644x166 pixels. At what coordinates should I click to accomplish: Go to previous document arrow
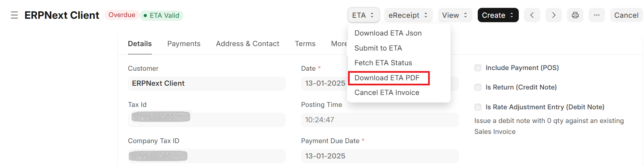(532, 15)
